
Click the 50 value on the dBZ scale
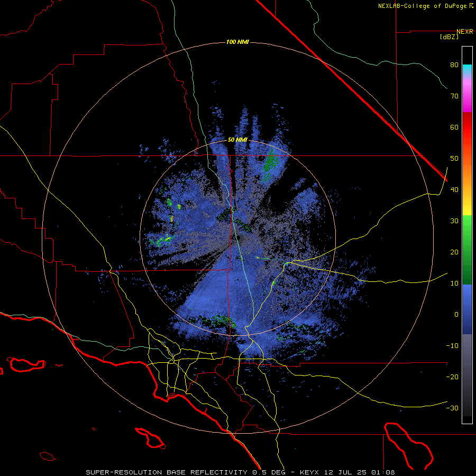(454, 159)
